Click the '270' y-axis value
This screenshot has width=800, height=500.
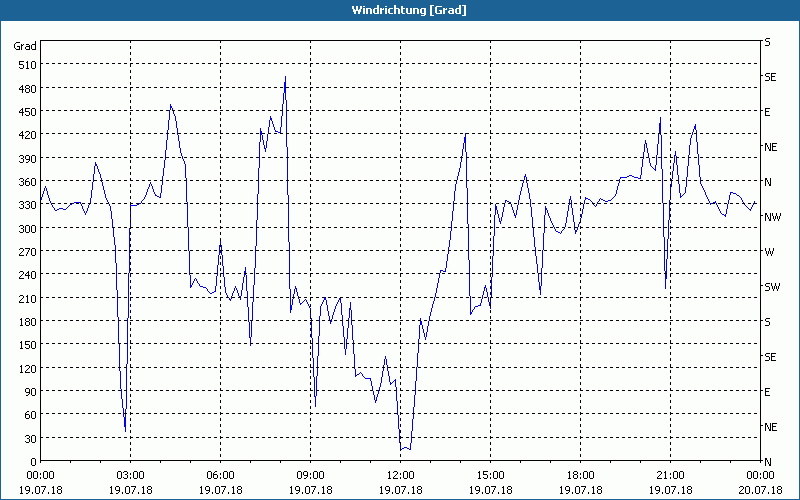coord(28,252)
